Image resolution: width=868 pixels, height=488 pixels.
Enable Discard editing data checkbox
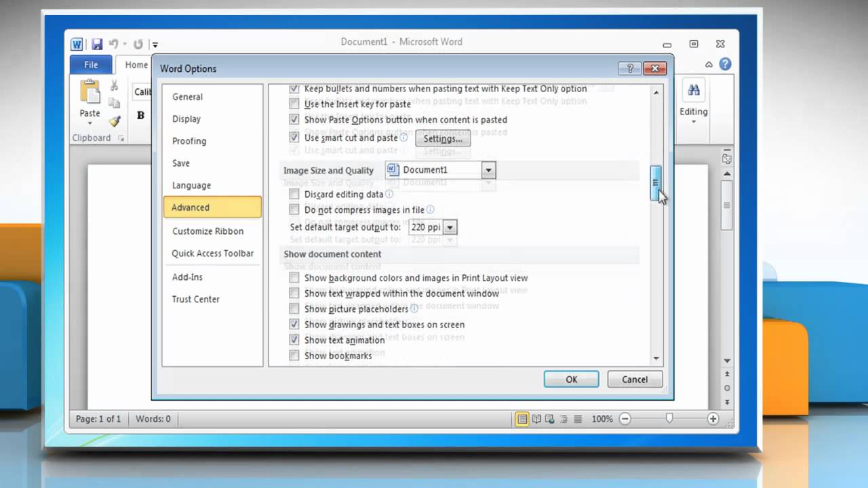294,194
